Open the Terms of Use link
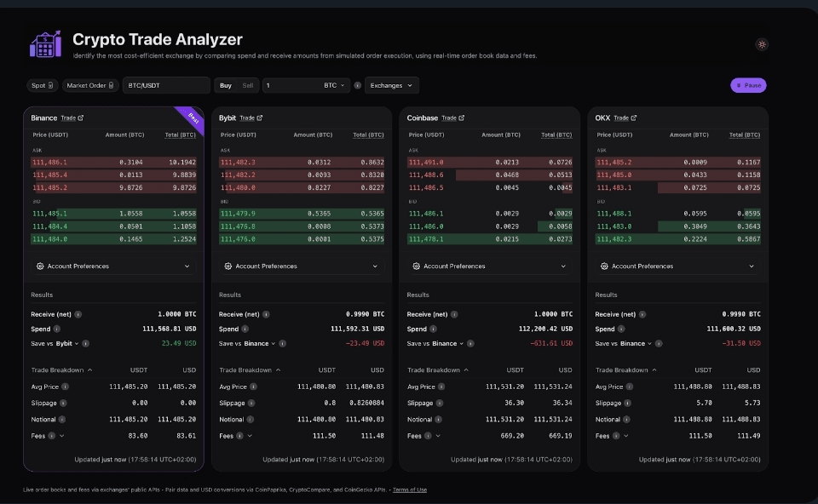The width and height of the screenshot is (818, 504). [410, 490]
